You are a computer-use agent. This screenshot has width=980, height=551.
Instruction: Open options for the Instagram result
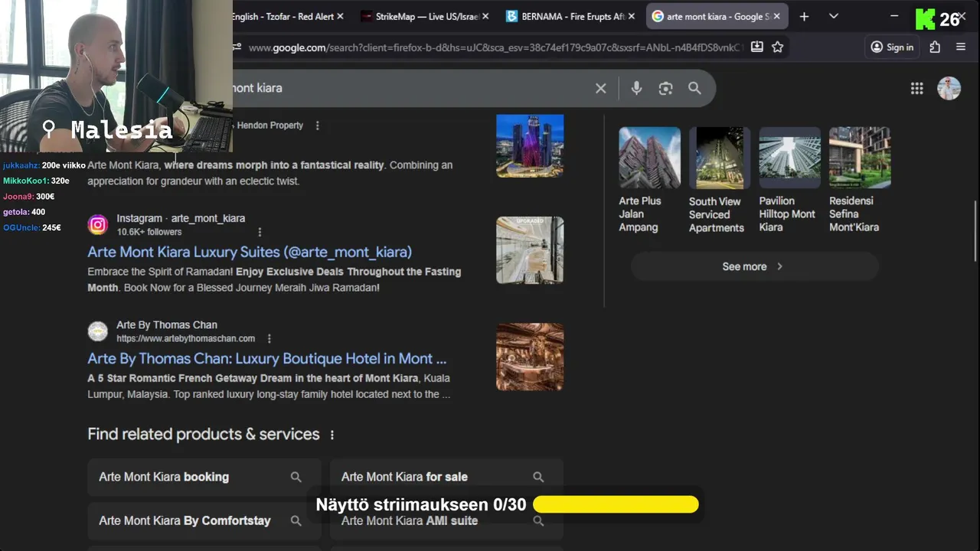coord(260,232)
